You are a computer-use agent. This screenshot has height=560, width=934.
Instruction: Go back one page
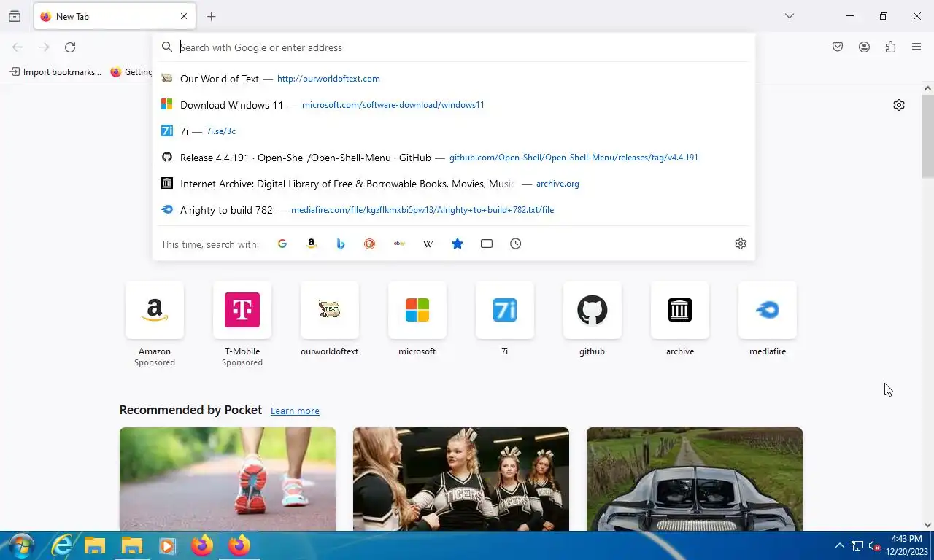[18, 47]
